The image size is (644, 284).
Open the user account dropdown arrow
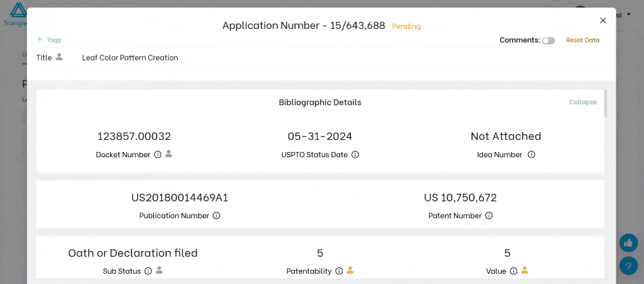(x=628, y=14)
